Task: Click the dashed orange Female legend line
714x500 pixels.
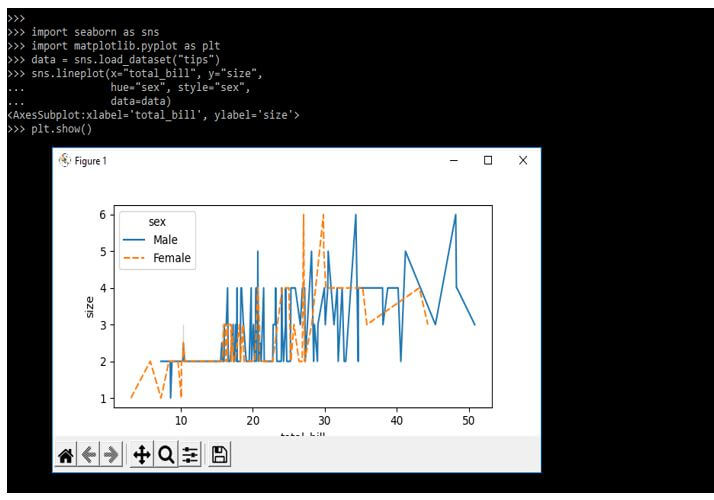Action: 134,258
